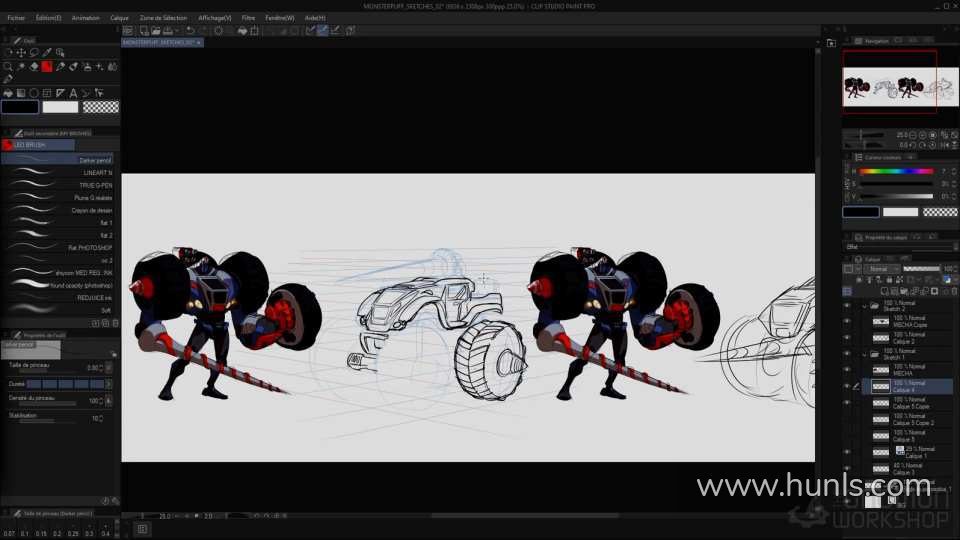Click the Save toolbar icon

(x=168, y=31)
